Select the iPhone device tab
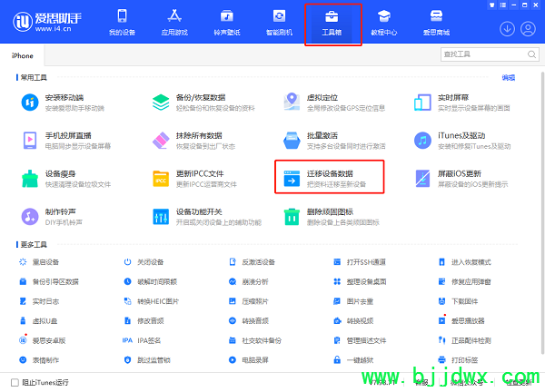The image size is (545, 392). tap(22, 55)
